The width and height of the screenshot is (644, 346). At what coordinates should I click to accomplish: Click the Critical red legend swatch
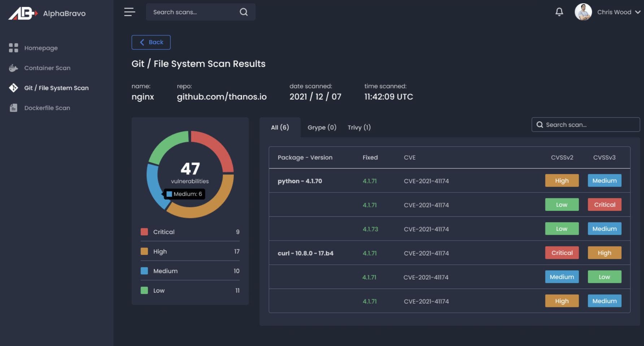(144, 232)
